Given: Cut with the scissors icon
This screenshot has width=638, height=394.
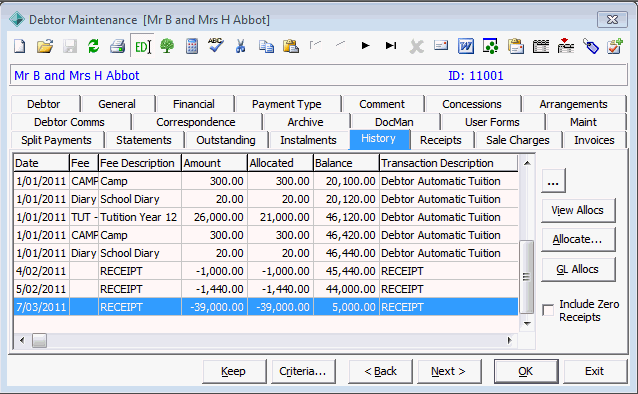Looking at the screenshot, I should (x=240, y=46).
